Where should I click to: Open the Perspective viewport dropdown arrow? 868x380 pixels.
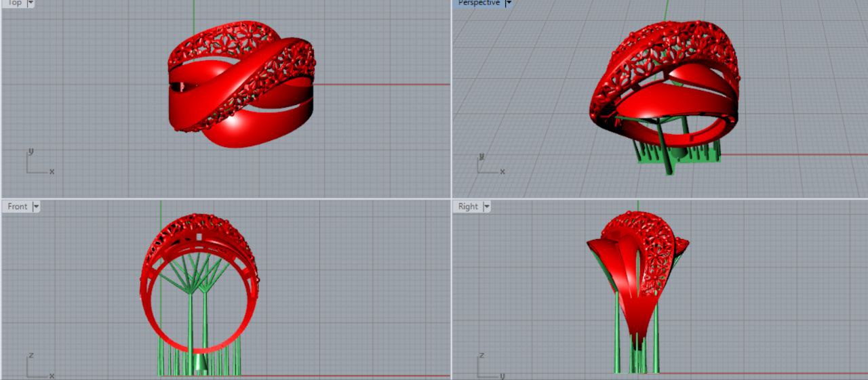[509, 3]
